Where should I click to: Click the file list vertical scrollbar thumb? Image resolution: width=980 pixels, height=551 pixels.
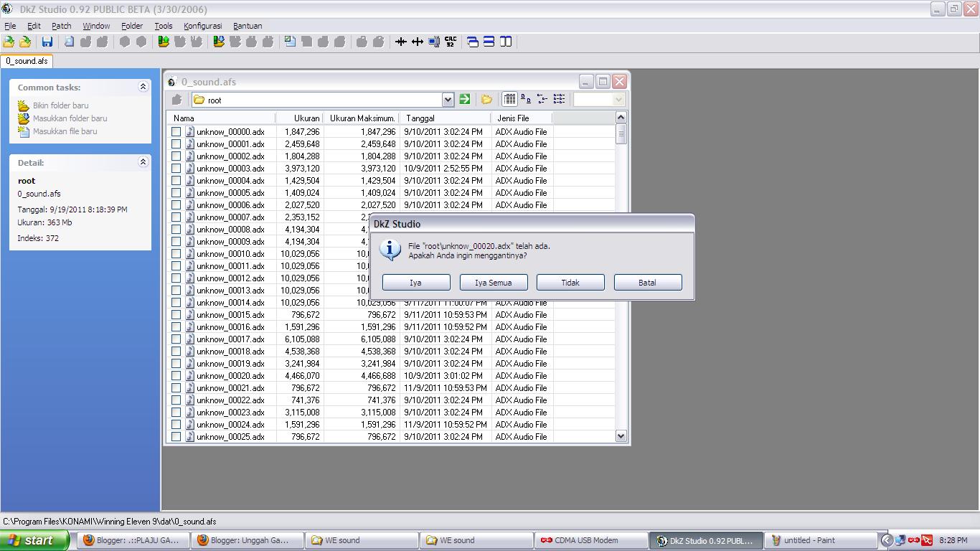click(621, 134)
